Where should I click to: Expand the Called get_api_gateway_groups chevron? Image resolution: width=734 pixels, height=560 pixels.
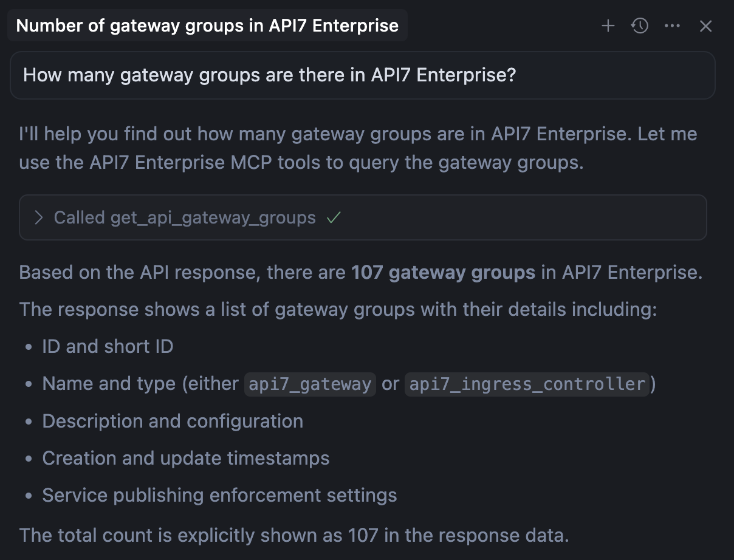tap(39, 218)
